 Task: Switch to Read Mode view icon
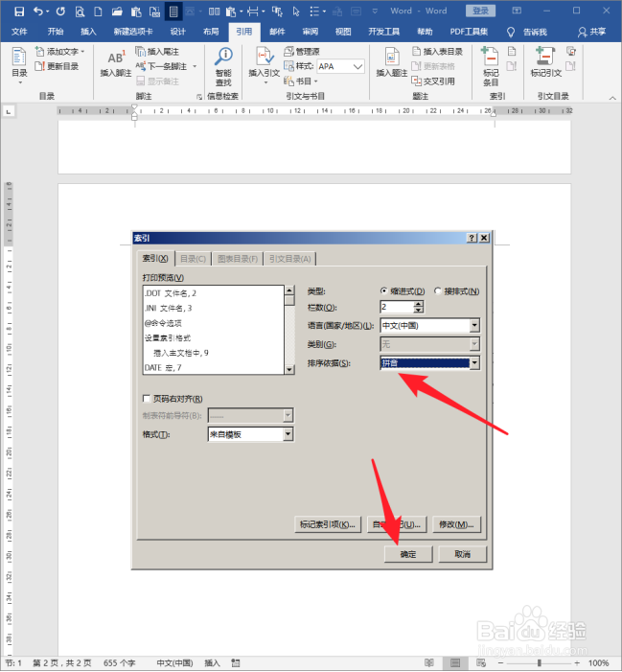428,663
